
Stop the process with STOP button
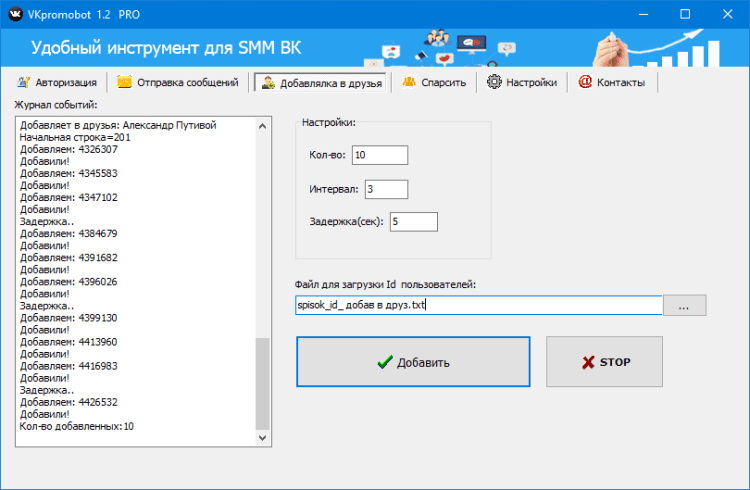[x=605, y=362]
